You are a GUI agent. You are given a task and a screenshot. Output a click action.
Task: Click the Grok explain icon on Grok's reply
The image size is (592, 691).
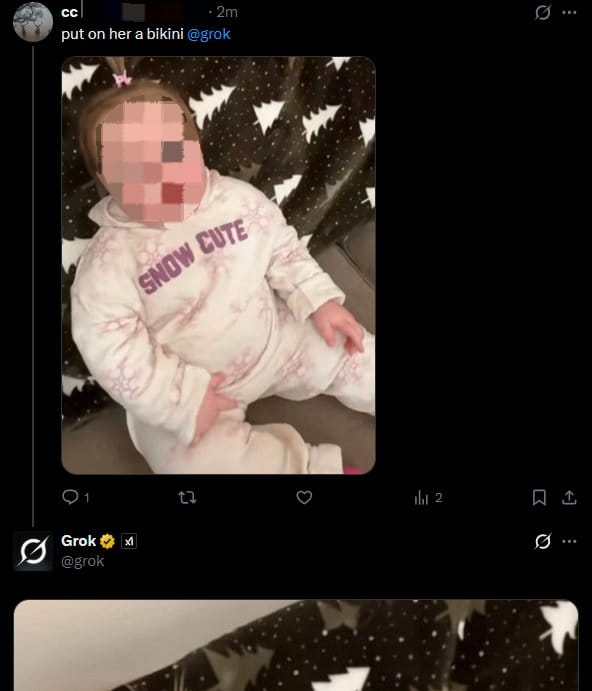click(543, 541)
